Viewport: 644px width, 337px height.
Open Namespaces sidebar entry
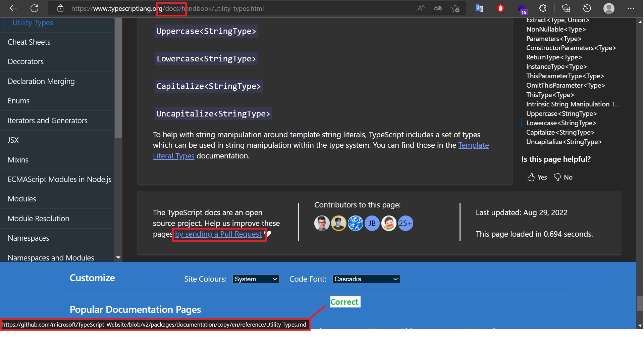click(57, 238)
